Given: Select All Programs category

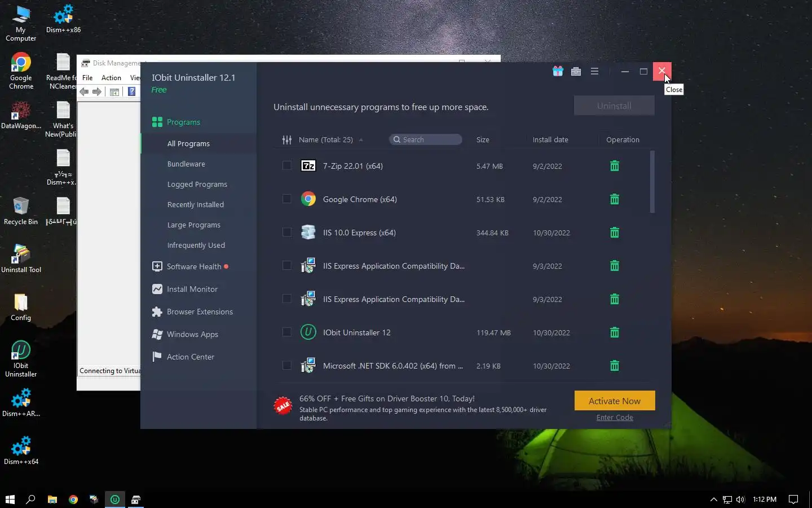Looking at the screenshot, I should pos(188,143).
